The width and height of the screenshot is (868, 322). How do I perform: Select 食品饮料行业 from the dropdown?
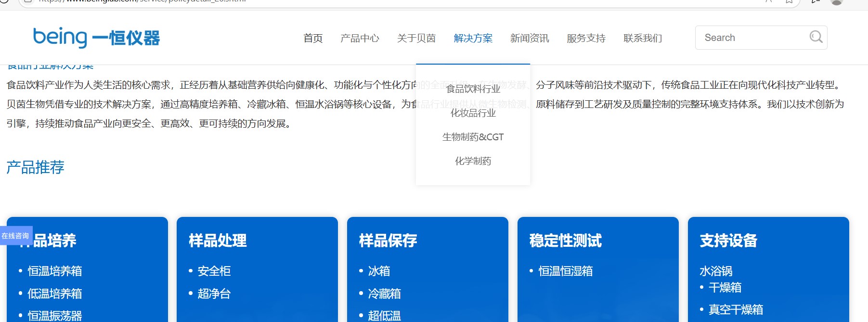tap(473, 89)
